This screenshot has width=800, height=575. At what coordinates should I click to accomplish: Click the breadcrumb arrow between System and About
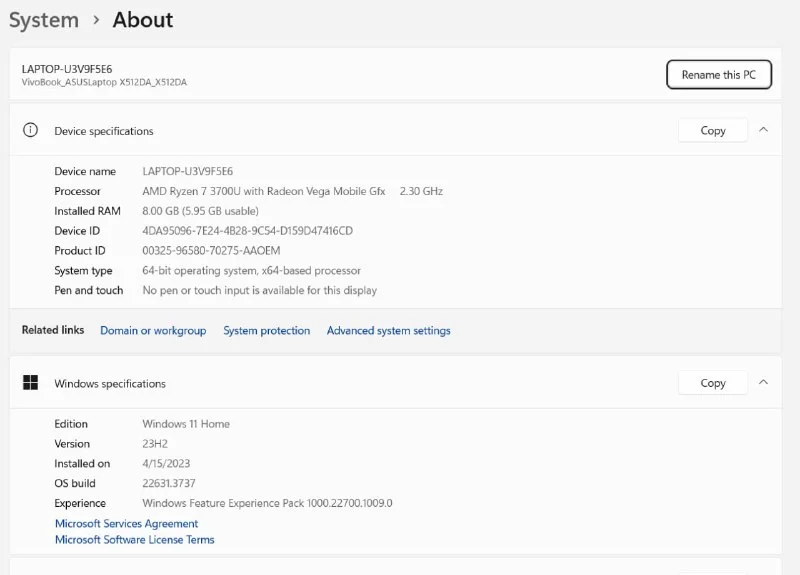(x=96, y=20)
